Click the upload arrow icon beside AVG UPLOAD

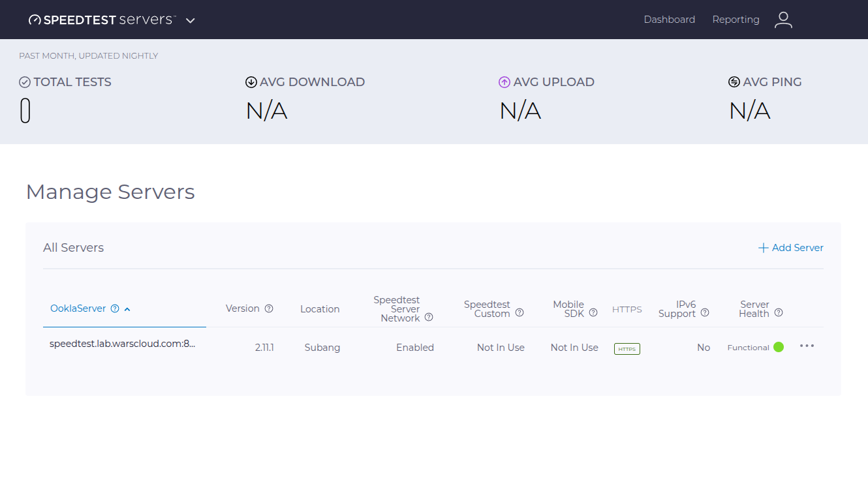point(504,82)
